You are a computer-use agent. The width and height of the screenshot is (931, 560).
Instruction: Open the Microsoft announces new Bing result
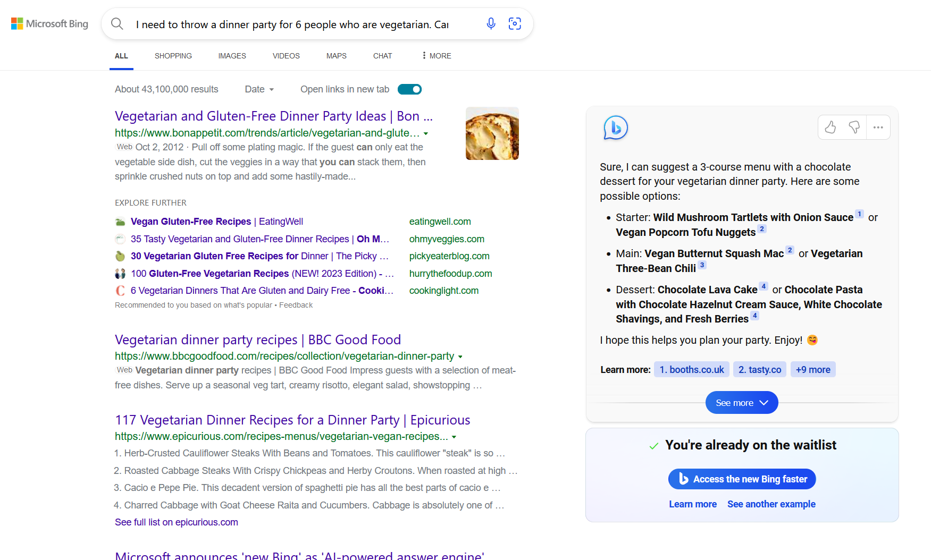point(299,555)
